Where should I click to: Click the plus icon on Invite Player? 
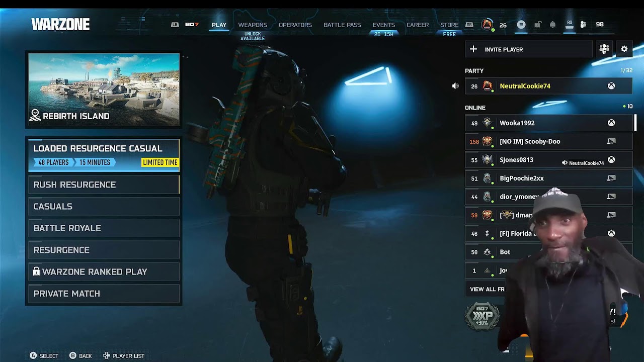click(x=473, y=49)
